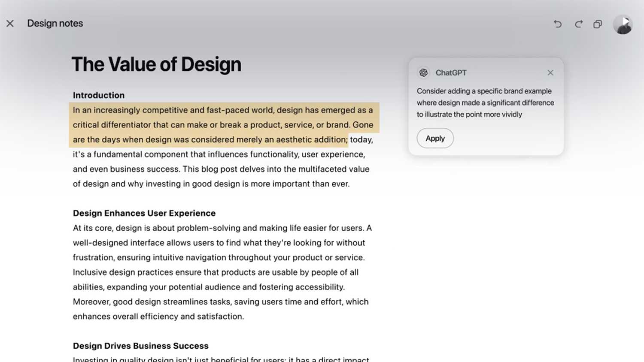
Task: Click the Design Drives Business Success heading
Action: pos(140,346)
